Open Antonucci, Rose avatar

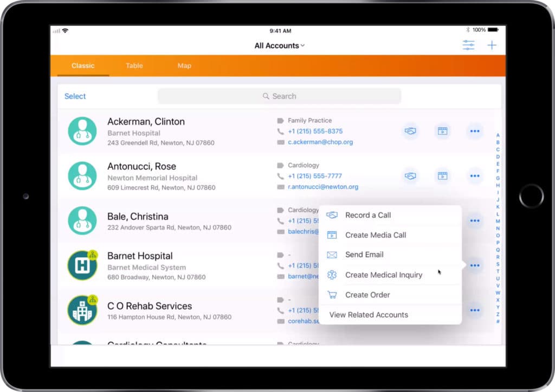click(x=82, y=175)
